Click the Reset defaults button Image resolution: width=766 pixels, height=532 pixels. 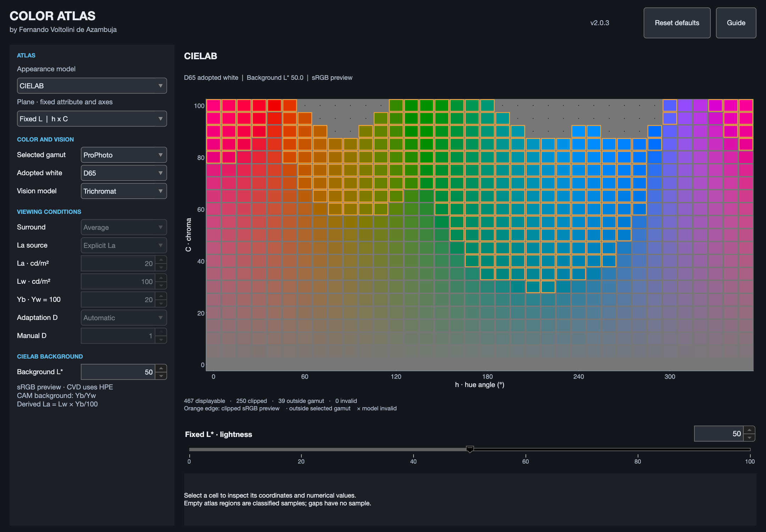677,23
